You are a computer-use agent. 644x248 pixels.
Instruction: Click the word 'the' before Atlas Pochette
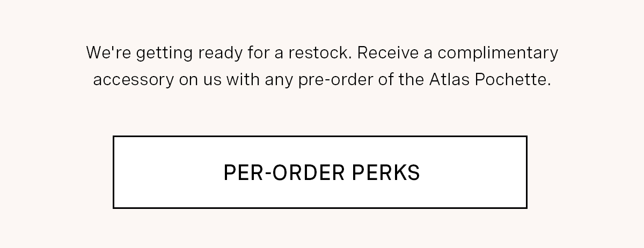[412, 80]
